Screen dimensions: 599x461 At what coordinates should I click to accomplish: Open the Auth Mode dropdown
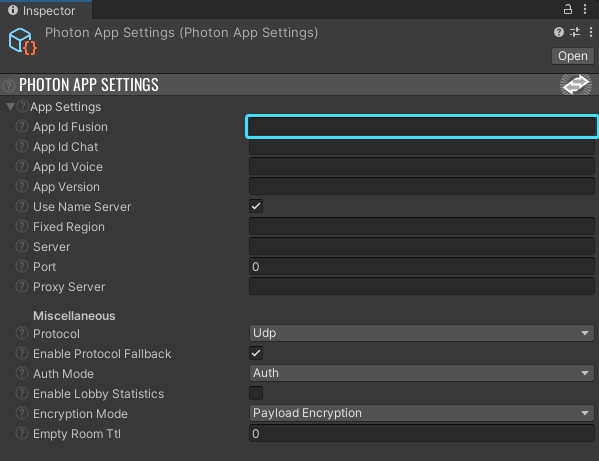coord(422,373)
